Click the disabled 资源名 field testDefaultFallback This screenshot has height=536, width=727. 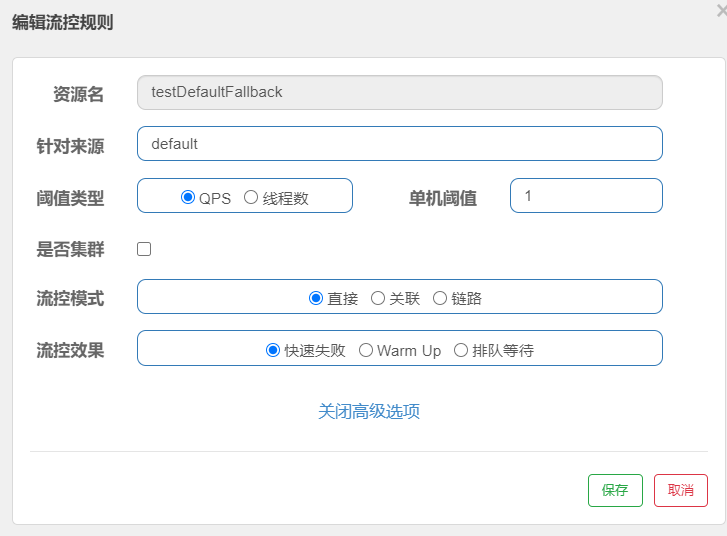tap(400, 92)
